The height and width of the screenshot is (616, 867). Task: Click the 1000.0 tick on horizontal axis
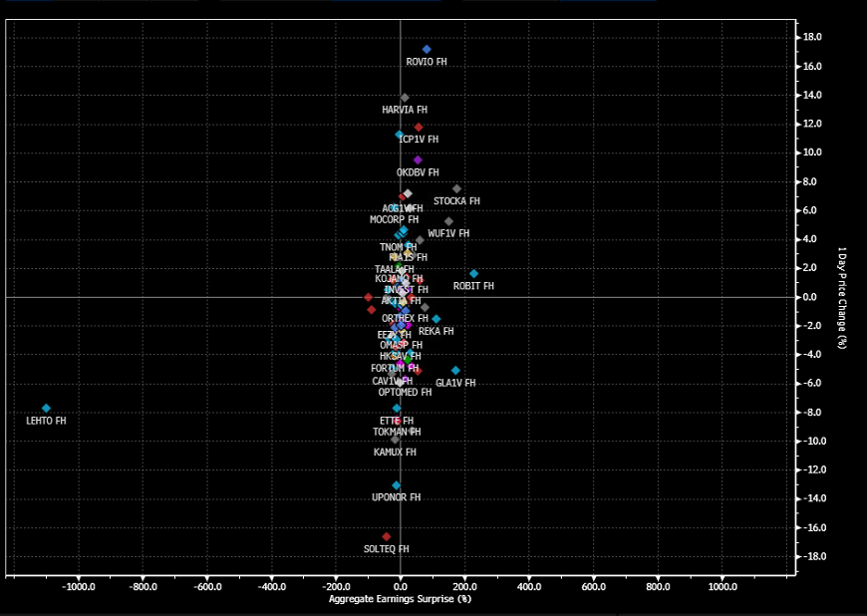pos(722,587)
